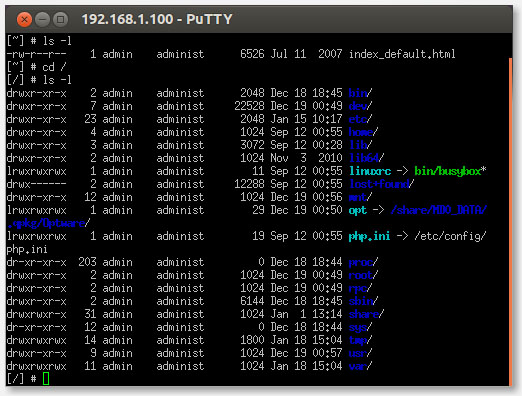522x396 pixels.
Task: Click the wrapped 'php.ini' continuation line
Action: click(27, 250)
